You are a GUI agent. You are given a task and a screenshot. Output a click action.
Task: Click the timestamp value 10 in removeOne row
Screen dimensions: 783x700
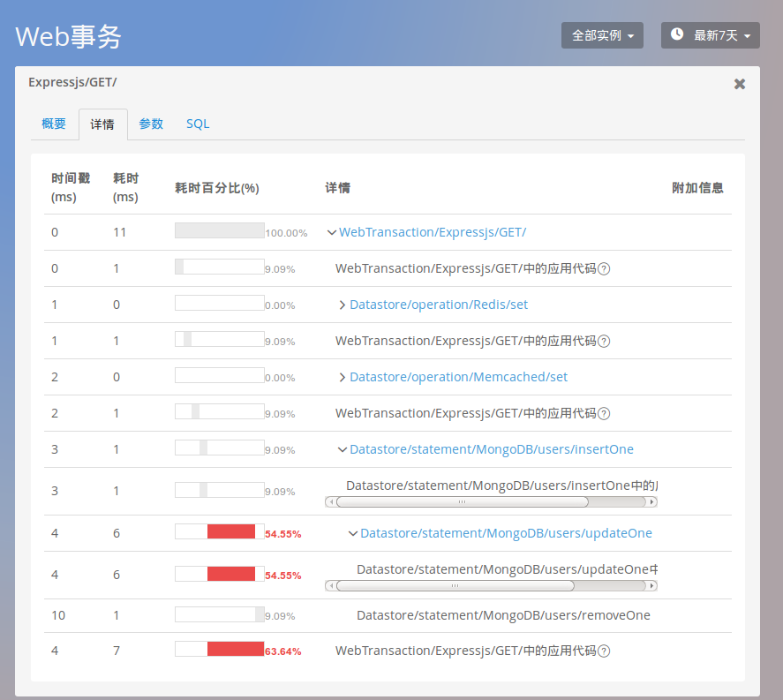click(x=58, y=615)
